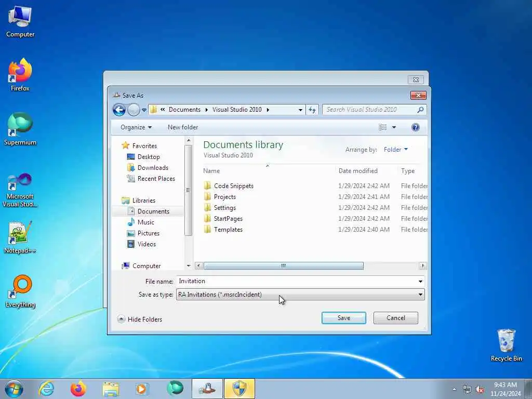532x399 pixels.
Task: Open the view options dropdown arrow
Action: [x=394, y=127]
